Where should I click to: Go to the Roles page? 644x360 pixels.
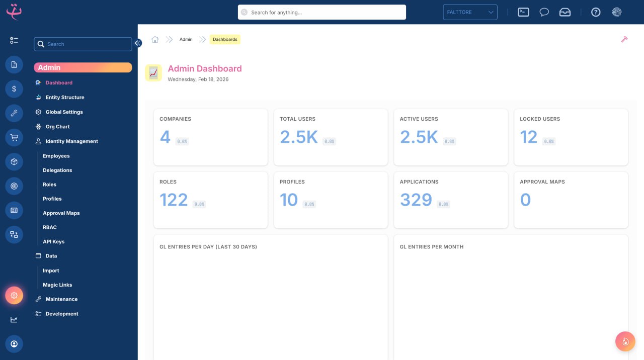pos(49,185)
